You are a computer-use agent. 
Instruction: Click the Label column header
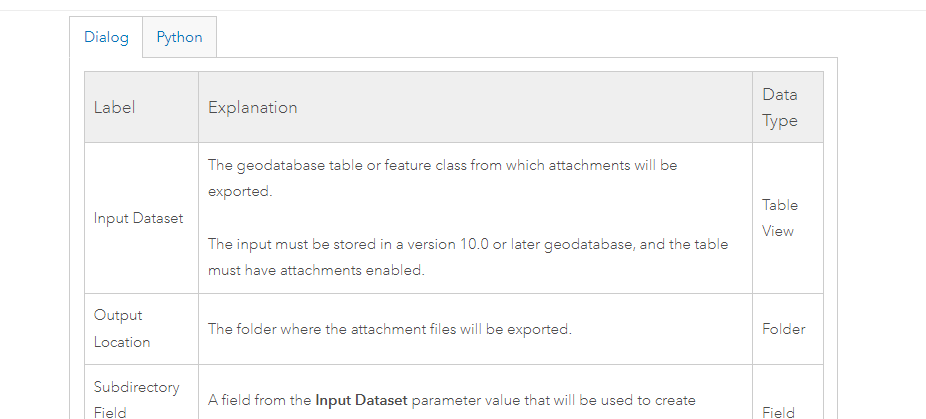[114, 107]
